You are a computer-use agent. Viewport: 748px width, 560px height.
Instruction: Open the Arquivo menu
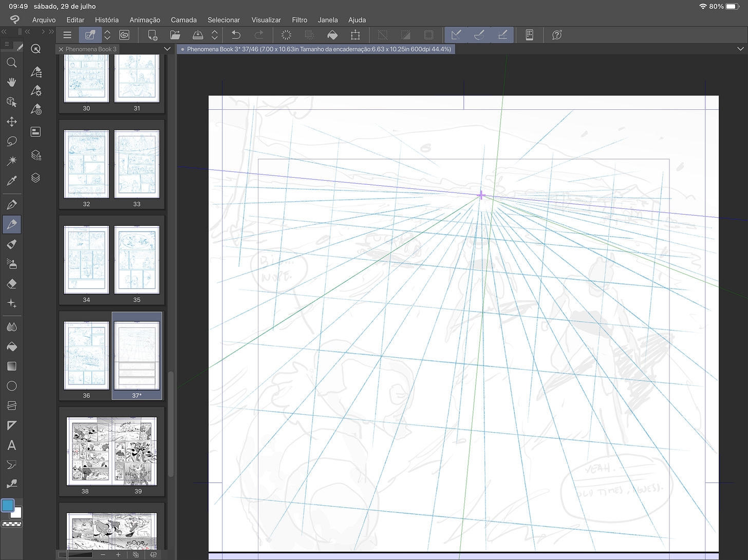[44, 20]
